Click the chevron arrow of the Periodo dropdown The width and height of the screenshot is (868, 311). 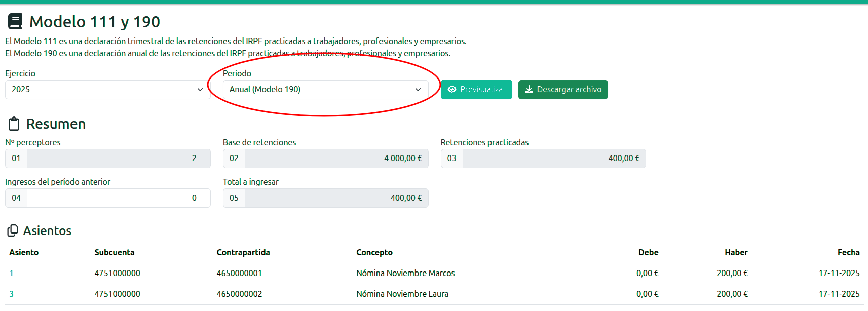click(x=418, y=90)
